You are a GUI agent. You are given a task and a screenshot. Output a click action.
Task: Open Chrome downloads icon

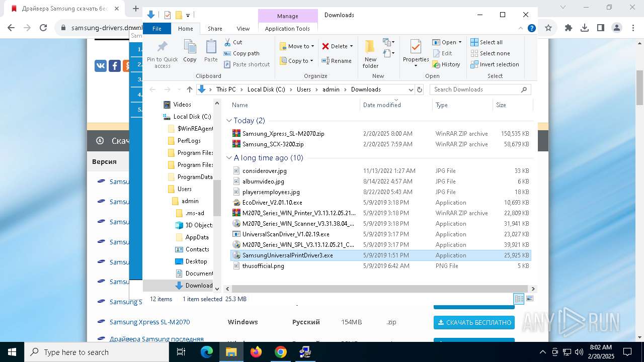click(x=585, y=28)
